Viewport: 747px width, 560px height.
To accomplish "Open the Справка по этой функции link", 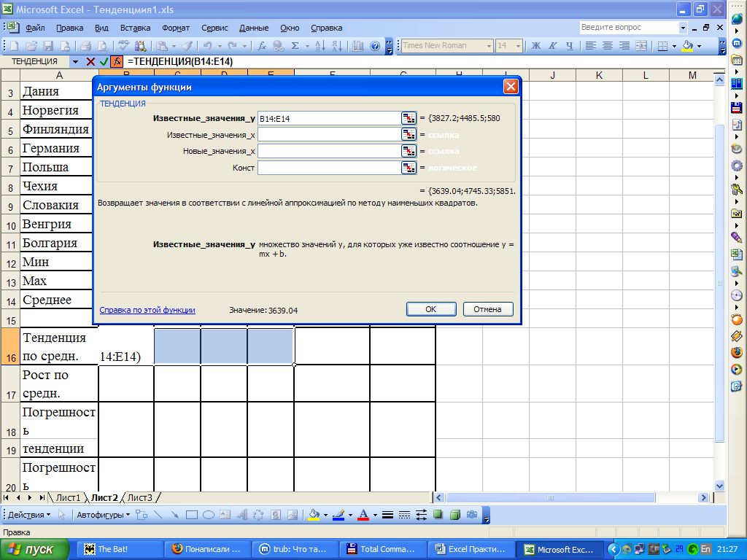I will [147, 310].
